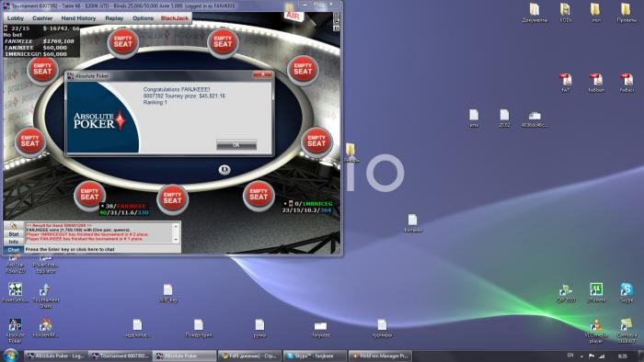The width and height of the screenshot is (644, 362).
Task: Open the Hand History menu
Action: (78, 18)
